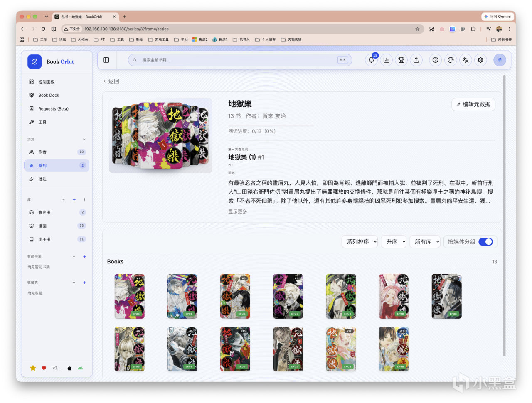This screenshot has width=532, height=403.
Task: Open the notifications bell icon
Action: click(371, 60)
